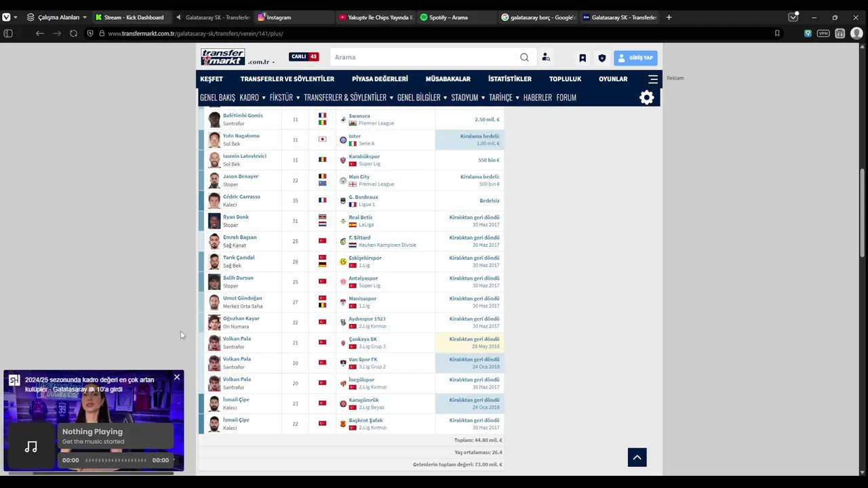The width and height of the screenshot is (868, 488).
Task: Click the browser URL address field
Action: 434,33
